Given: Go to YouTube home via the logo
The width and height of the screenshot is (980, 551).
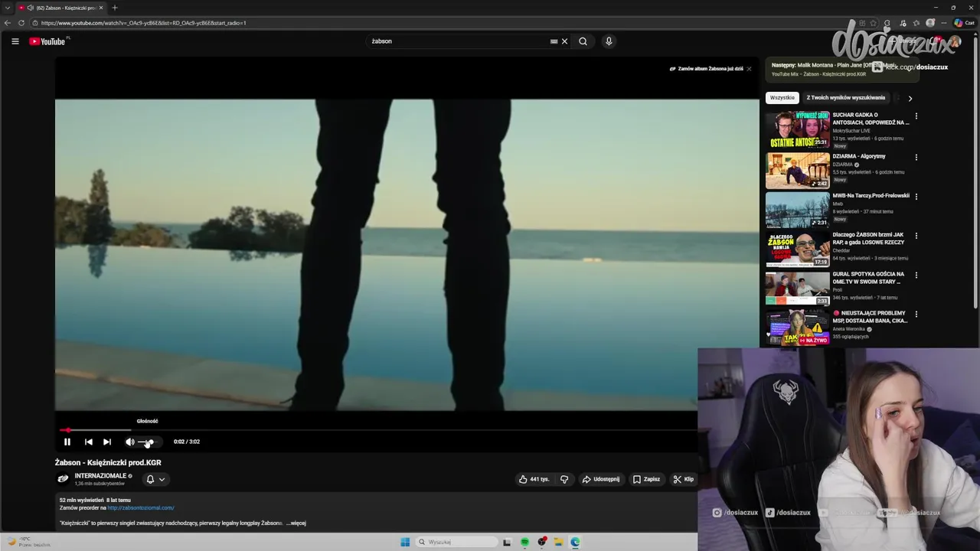Looking at the screenshot, I should (x=47, y=41).
